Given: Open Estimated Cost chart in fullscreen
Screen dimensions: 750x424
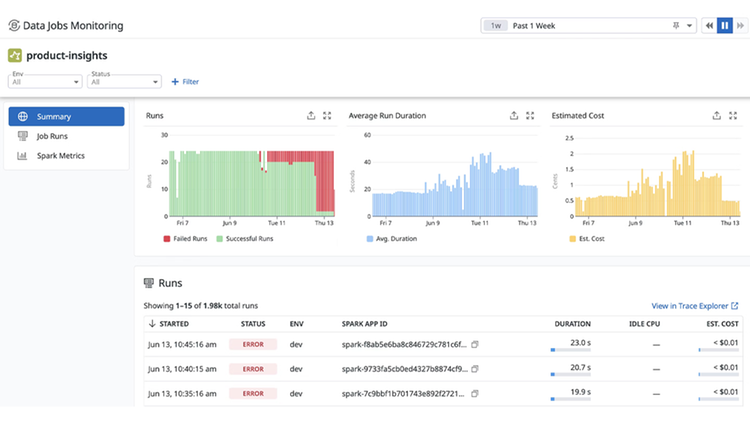Looking at the screenshot, I should point(733,115).
